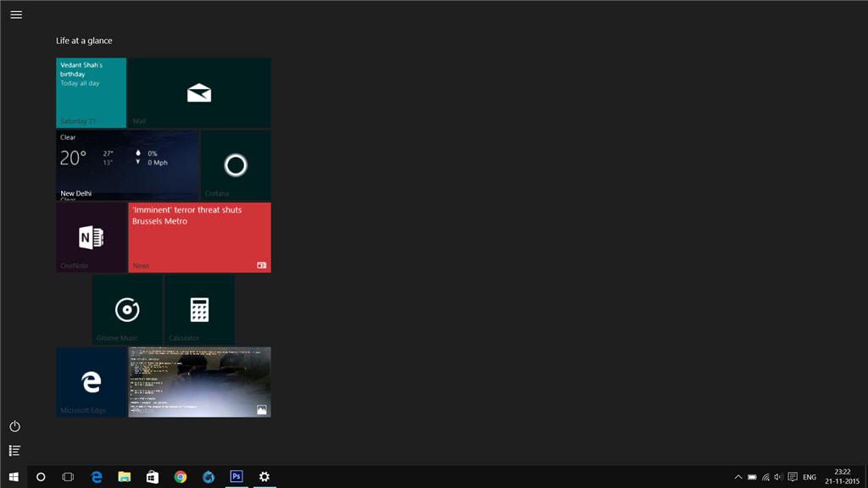Launch the Microsoft Edge tile

91,382
